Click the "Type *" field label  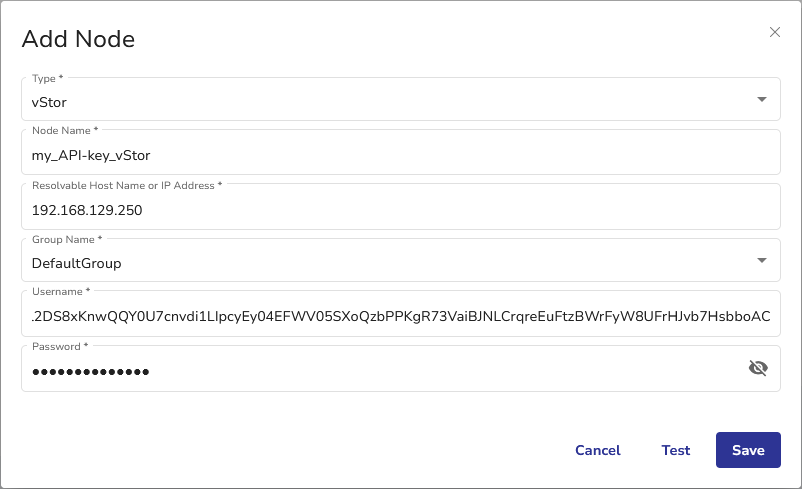(x=47, y=78)
